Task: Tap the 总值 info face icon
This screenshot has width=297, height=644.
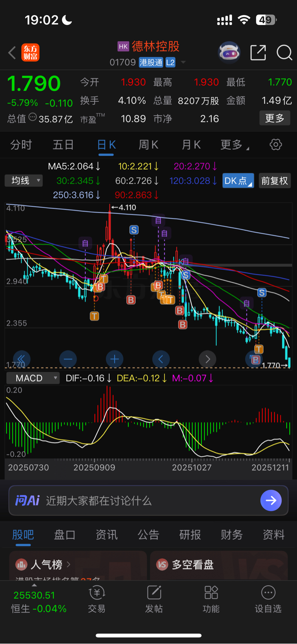Action: coord(32,117)
